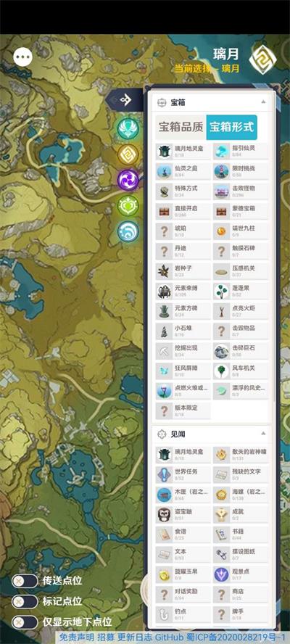Select the Anemo element region icon

(x=128, y=128)
